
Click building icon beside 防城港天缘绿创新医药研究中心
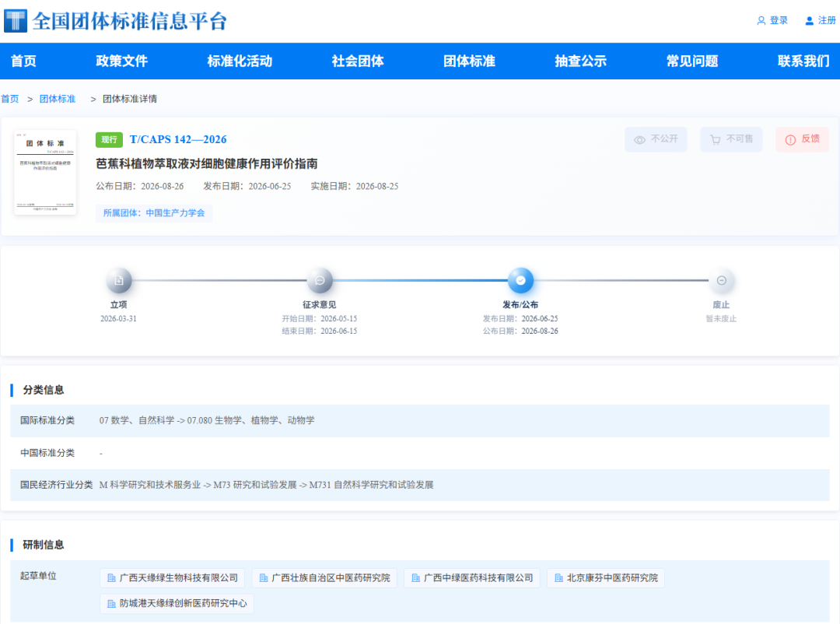coord(111,604)
